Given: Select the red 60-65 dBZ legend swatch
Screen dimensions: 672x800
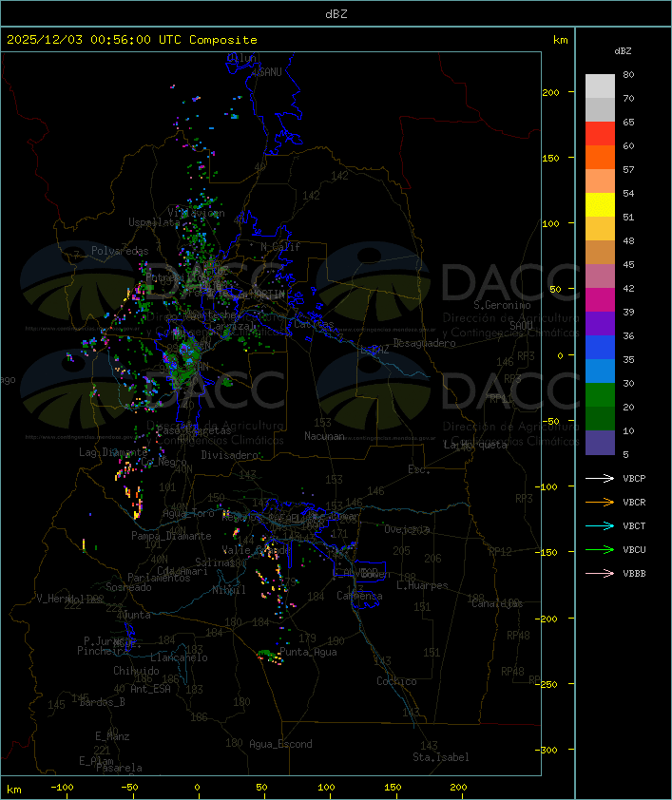Looking at the screenshot, I should (x=600, y=134).
